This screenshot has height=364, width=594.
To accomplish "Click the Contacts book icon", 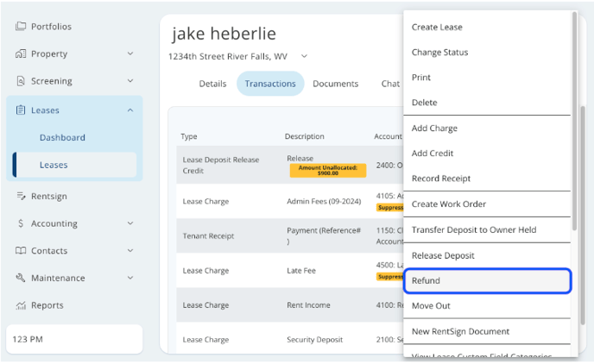I will pyautogui.click(x=21, y=251).
